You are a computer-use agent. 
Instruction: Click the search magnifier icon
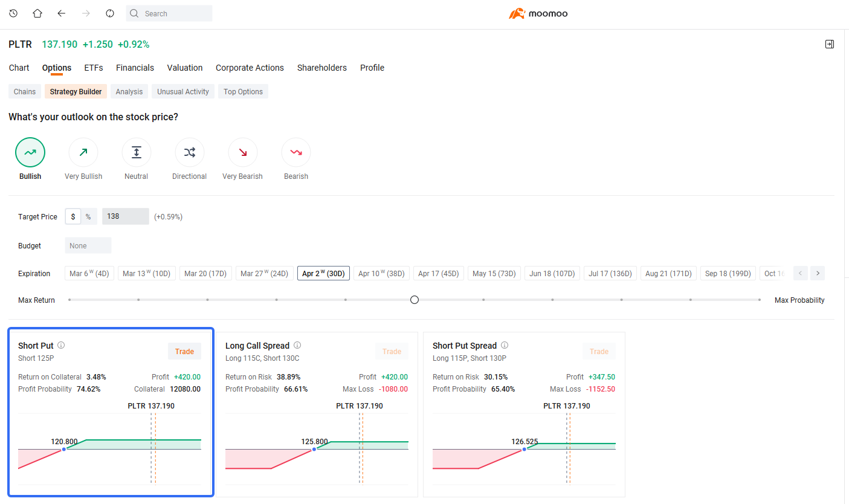[x=135, y=13]
